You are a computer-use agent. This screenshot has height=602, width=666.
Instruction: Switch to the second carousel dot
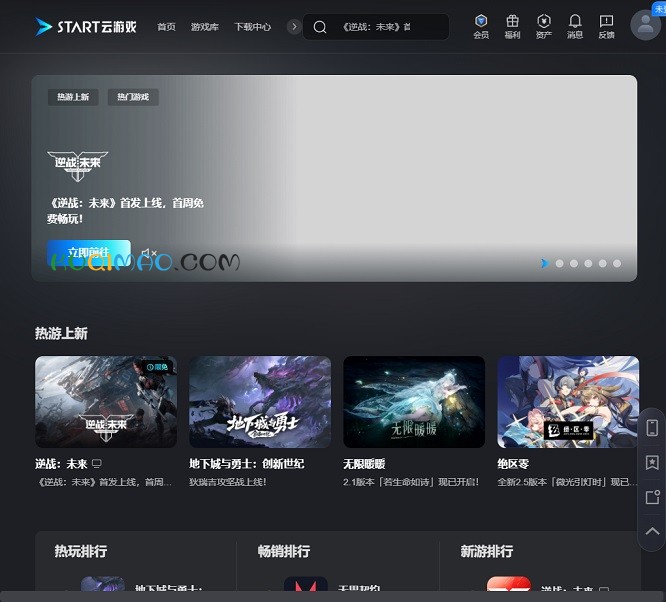[x=560, y=263]
